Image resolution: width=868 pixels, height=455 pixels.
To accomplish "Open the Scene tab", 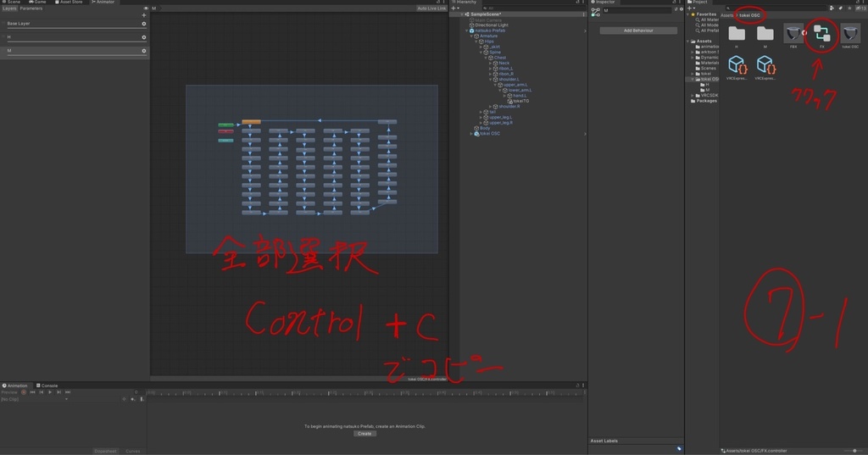I will click(11, 3).
